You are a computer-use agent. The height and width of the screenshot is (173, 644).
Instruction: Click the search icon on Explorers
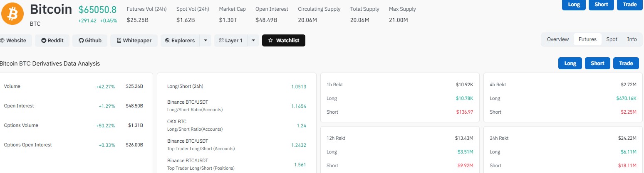tap(167, 41)
